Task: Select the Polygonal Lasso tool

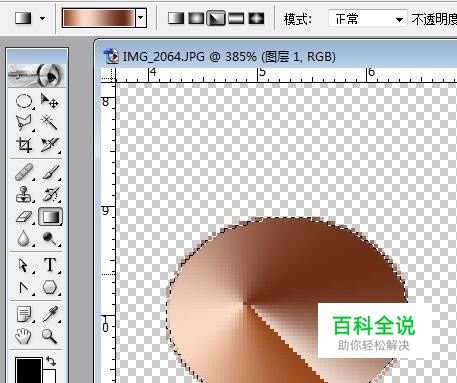Action: (x=24, y=122)
